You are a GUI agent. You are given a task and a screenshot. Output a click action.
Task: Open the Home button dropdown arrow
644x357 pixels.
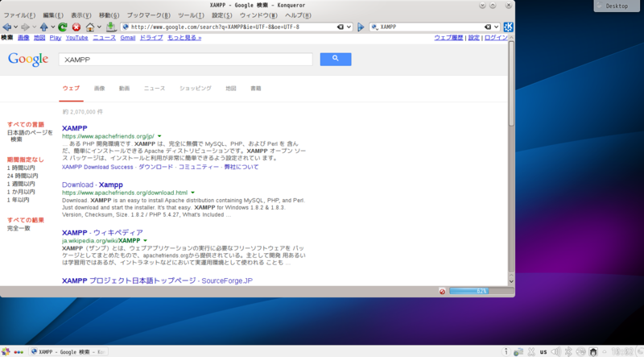(99, 27)
